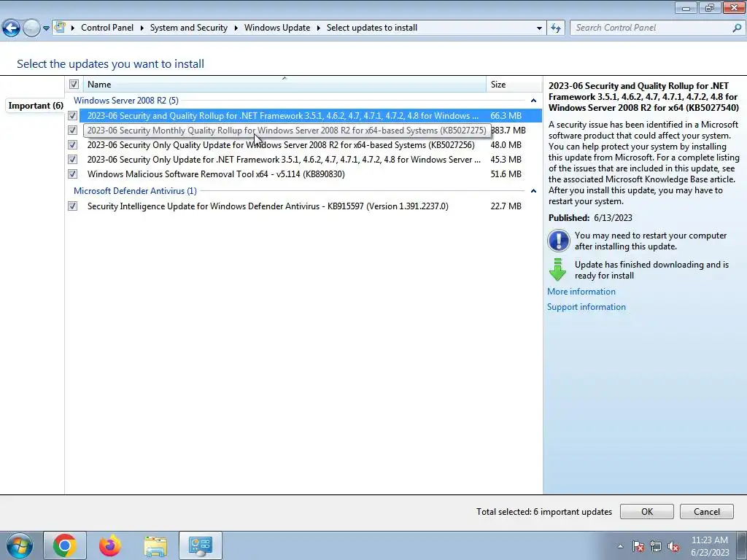
Task: Navigate to System and Security breadcrumb
Action: pos(189,28)
